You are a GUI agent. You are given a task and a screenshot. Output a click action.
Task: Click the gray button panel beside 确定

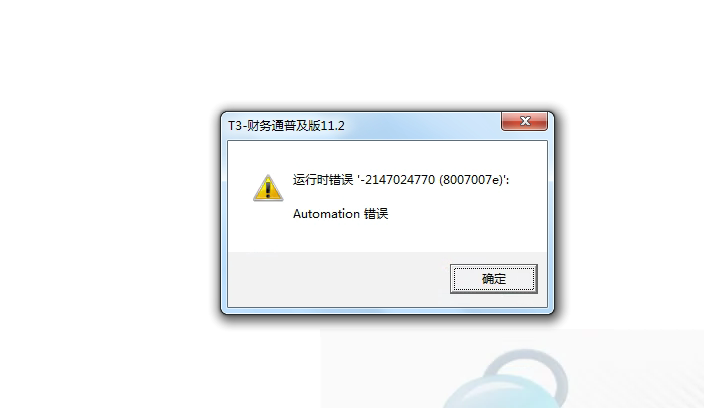click(339, 279)
